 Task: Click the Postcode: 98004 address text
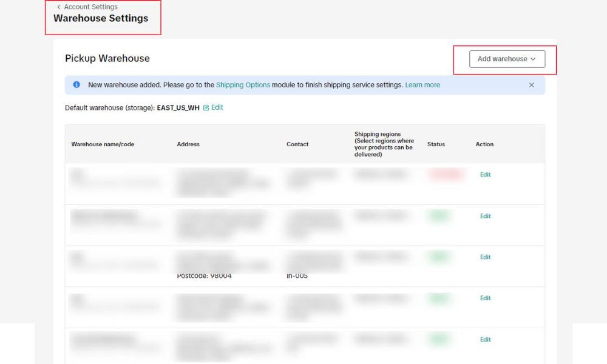[204, 276]
